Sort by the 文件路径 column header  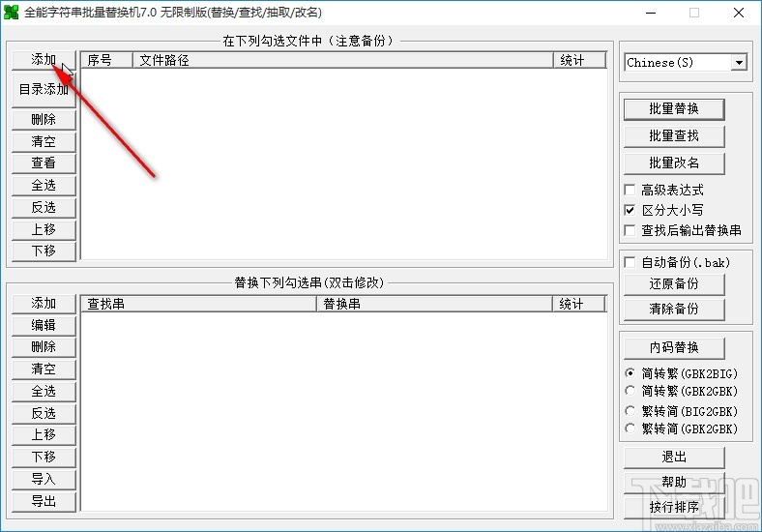[x=343, y=60]
